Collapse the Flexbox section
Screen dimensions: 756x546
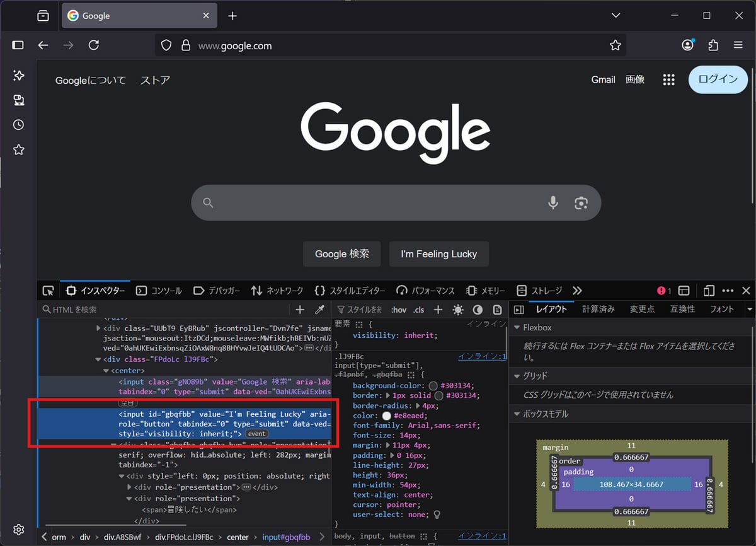(517, 328)
